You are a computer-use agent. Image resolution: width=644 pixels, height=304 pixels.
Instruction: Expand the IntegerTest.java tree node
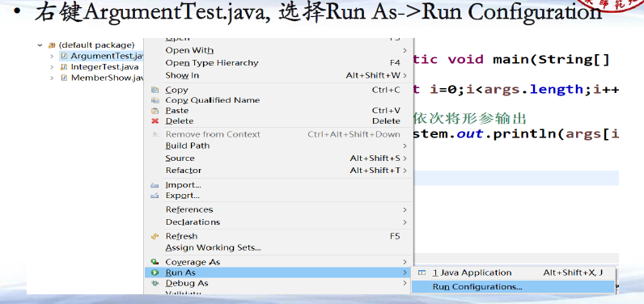tap(52, 67)
